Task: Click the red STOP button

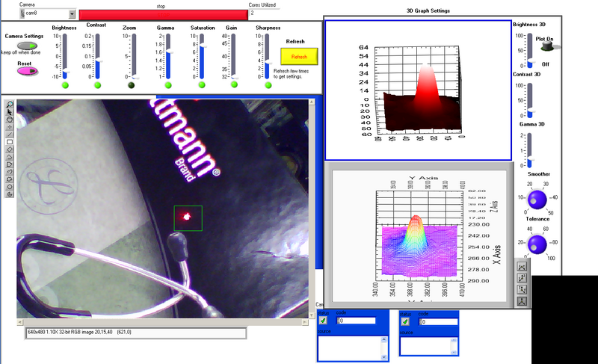Action: [161, 13]
